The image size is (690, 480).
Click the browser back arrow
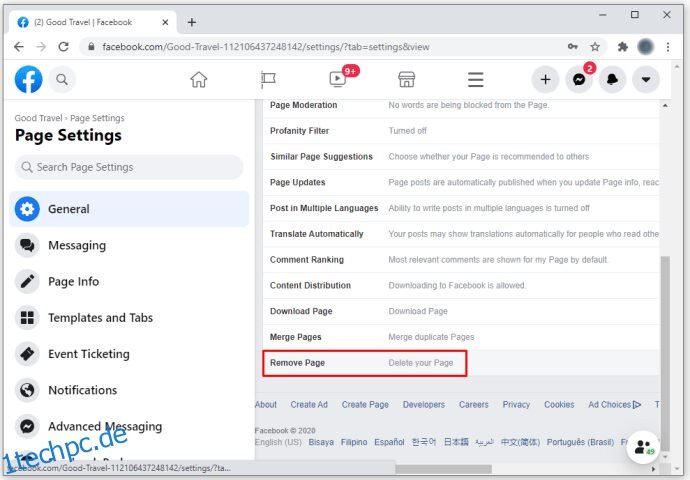pyautogui.click(x=18, y=47)
